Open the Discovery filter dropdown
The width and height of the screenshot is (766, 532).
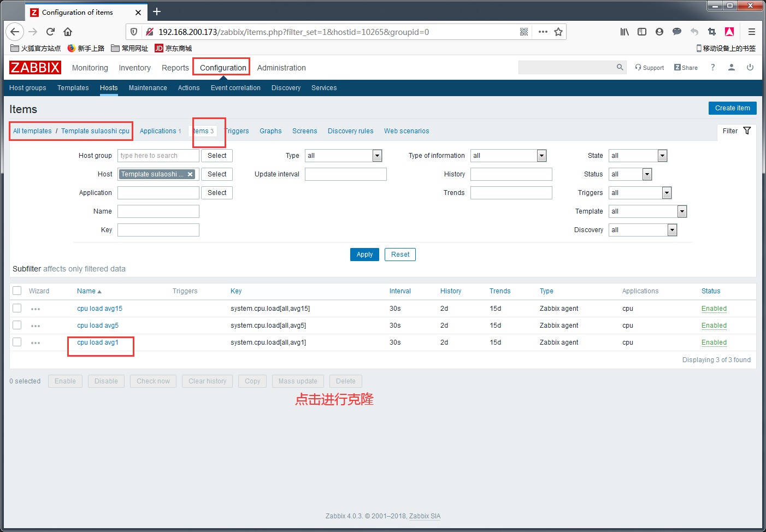643,230
